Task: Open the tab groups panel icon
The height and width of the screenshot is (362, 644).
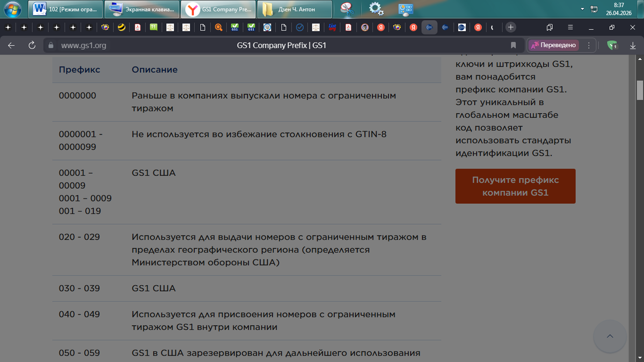Action: coord(550,27)
